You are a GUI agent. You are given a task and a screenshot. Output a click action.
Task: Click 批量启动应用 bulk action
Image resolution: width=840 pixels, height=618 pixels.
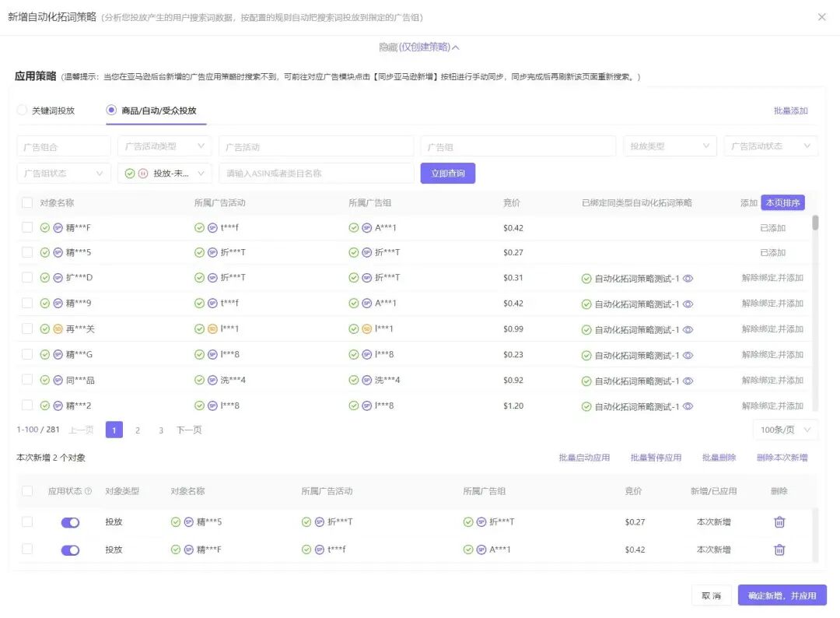pyautogui.click(x=584, y=457)
